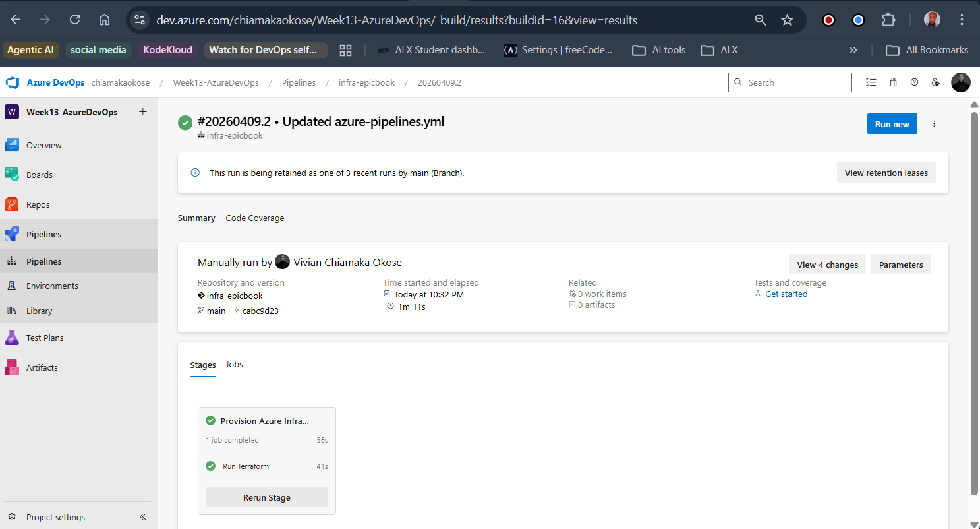The image size is (980, 529).
Task: Open the Agentic AI bookmark group
Action: [x=31, y=50]
